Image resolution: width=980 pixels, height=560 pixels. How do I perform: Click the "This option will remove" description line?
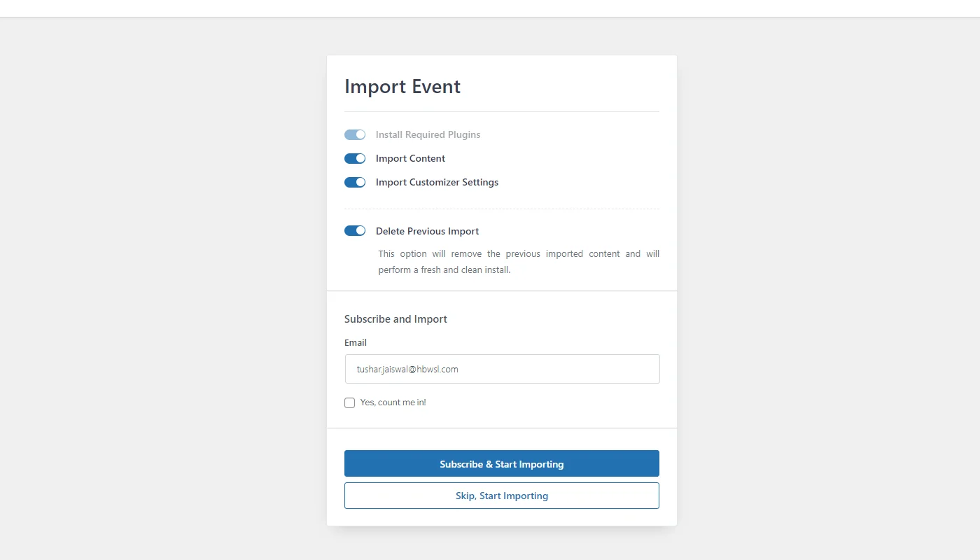(518, 253)
